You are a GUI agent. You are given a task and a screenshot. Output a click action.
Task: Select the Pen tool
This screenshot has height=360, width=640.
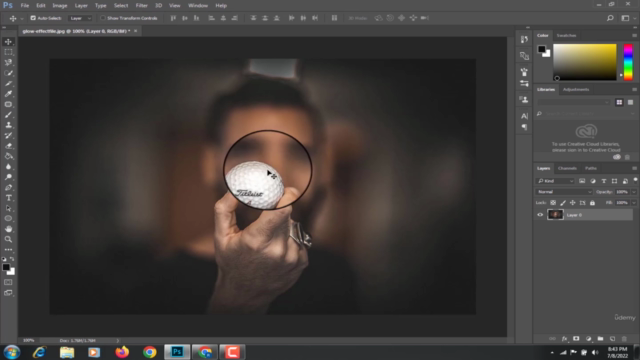[8, 188]
